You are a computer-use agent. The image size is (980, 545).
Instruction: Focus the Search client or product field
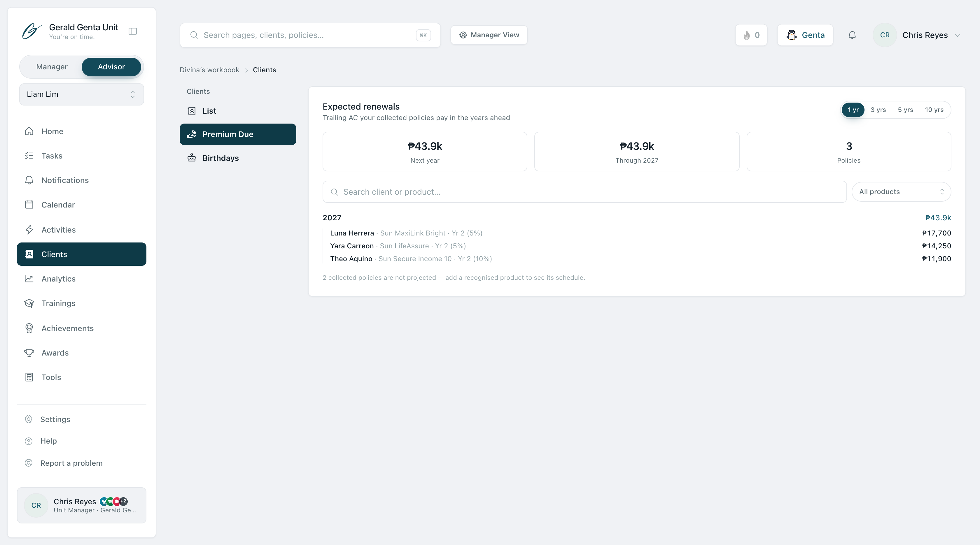point(584,192)
